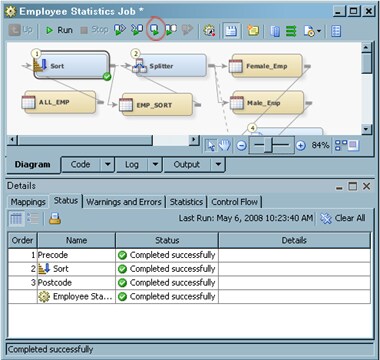Click the green stacked-lines toolbar icon
Screen dimensions: 380x360
pos(291,31)
